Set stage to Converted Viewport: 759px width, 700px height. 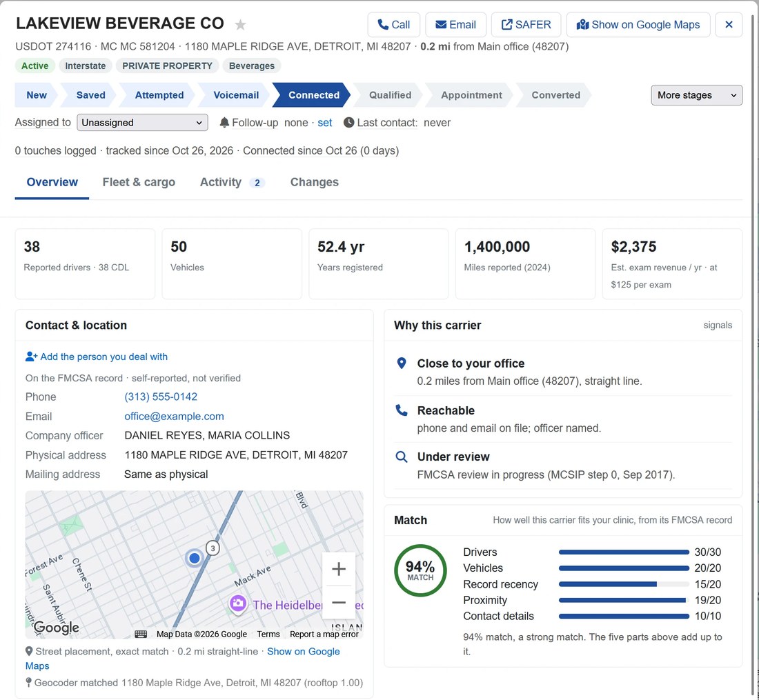click(x=555, y=94)
